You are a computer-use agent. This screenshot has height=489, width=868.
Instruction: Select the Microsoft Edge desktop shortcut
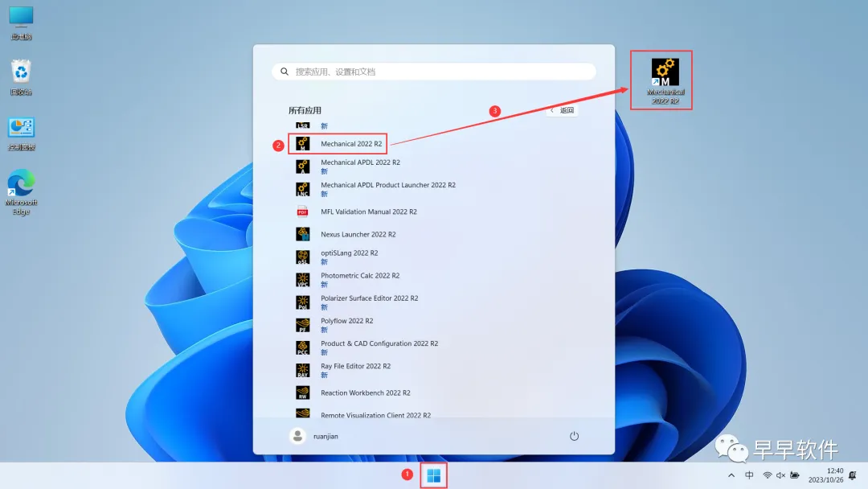click(x=21, y=192)
